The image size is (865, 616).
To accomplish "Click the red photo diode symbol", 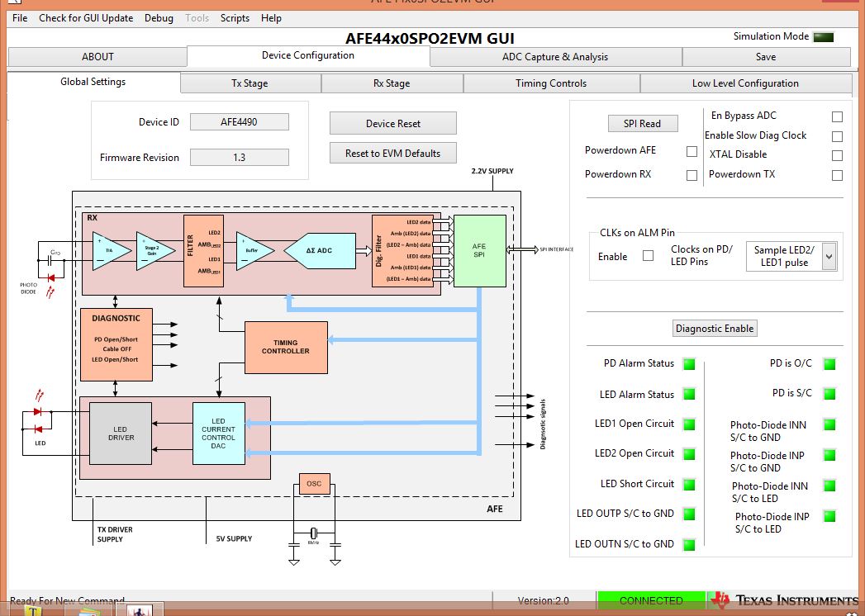I will pyautogui.click(x=50, y=278).
